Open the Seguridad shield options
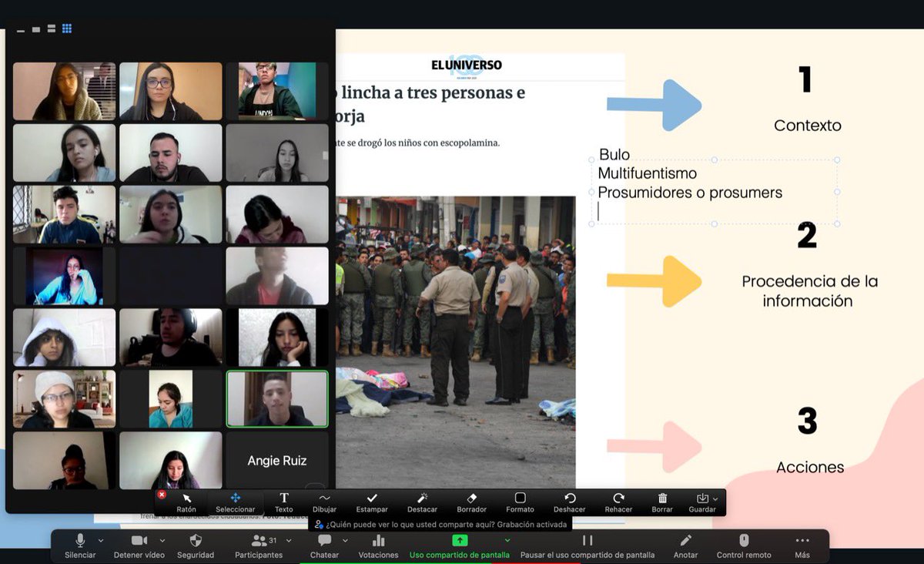This screenshot has width=924, height=564. pos(196,546)
